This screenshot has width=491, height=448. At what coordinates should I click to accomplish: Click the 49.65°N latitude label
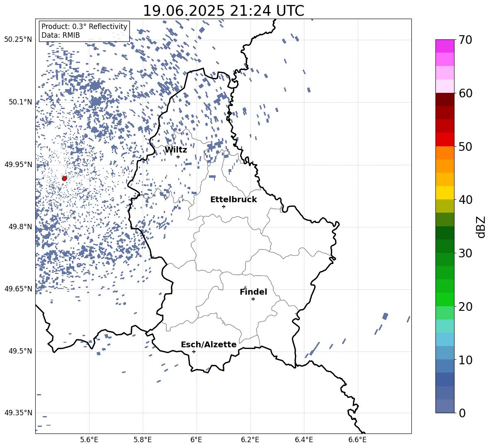coord(18,289)
